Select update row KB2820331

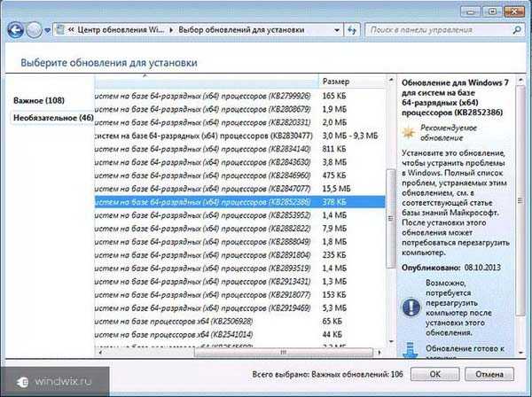pyautogui.click(x=240, y=122)
